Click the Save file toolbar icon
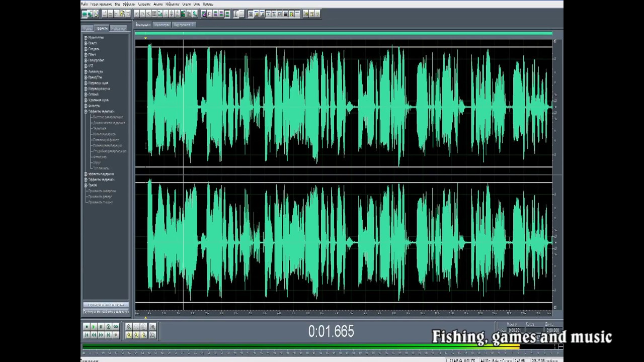Image resolution: width=644 pixels, height=362 pixels. 116,14
